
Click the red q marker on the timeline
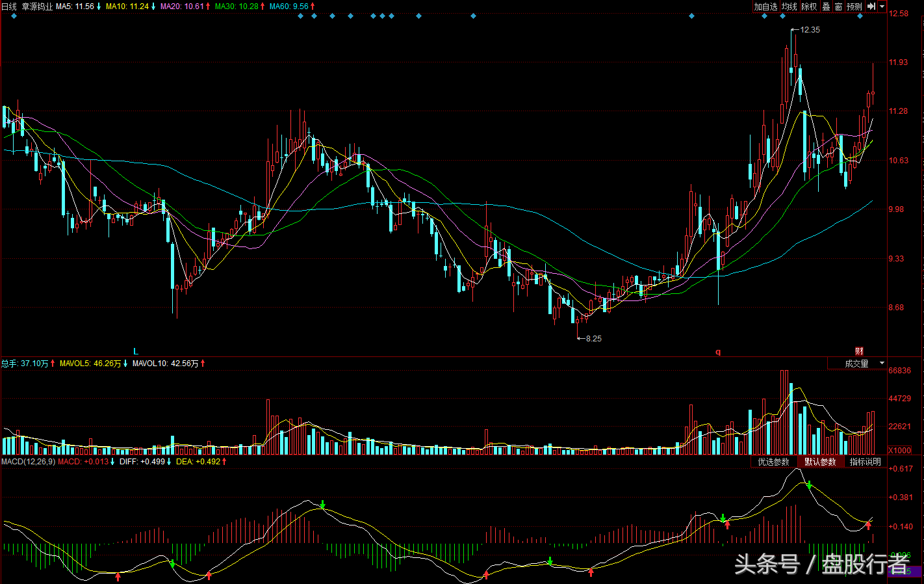tap(718, 352)
